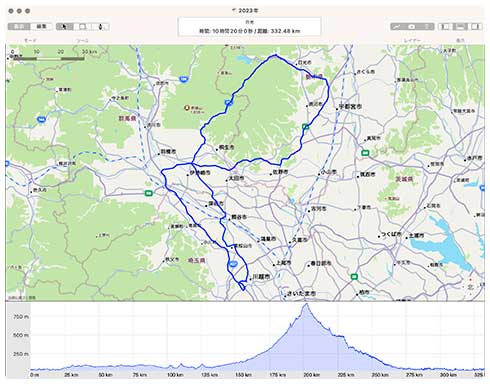Select the rectangle selection tool

click(83, 27)
